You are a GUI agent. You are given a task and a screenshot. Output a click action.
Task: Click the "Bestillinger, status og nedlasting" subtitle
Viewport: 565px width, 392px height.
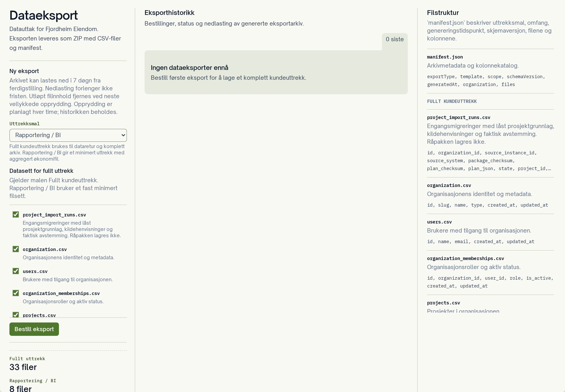click(x=224, y=24)
